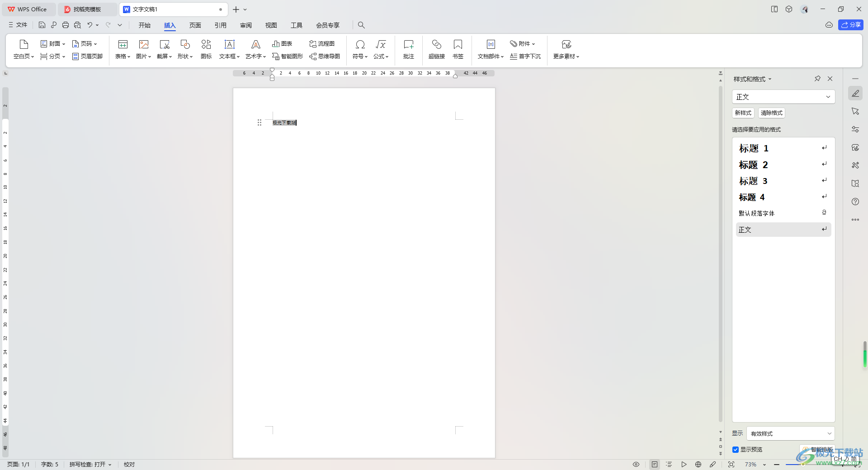Image resolution: width=868 pixels, height=470 pixels.
Task: Apply the Heading 3 (标题 3) style
Action: pos(783,181)
